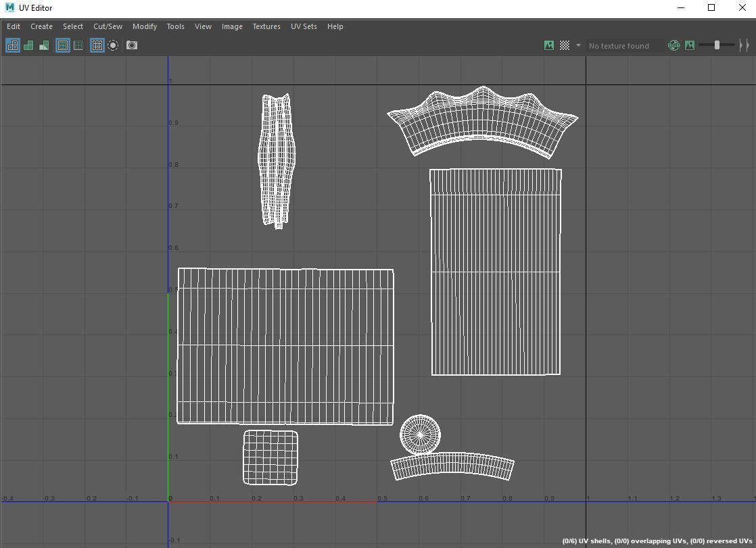Open the Textures menu

266,26
